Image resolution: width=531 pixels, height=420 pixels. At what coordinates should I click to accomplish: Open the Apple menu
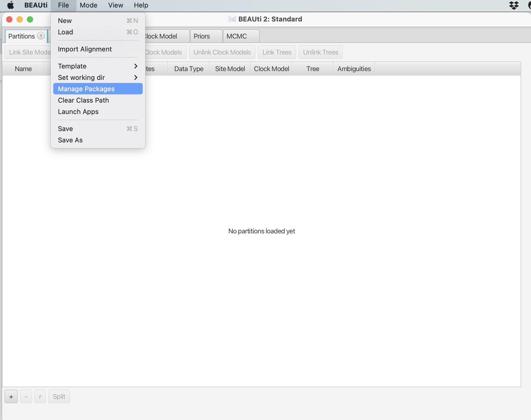point(10,5)
